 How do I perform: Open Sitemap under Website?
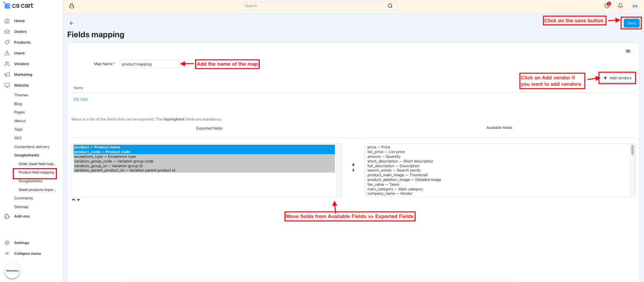click(x=21, y=207)
